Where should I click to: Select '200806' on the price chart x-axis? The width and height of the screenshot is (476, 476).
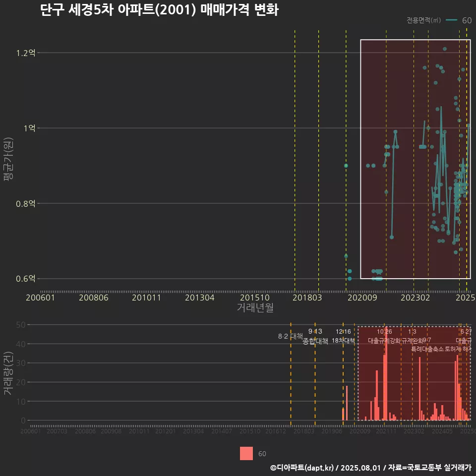point(94,297)
